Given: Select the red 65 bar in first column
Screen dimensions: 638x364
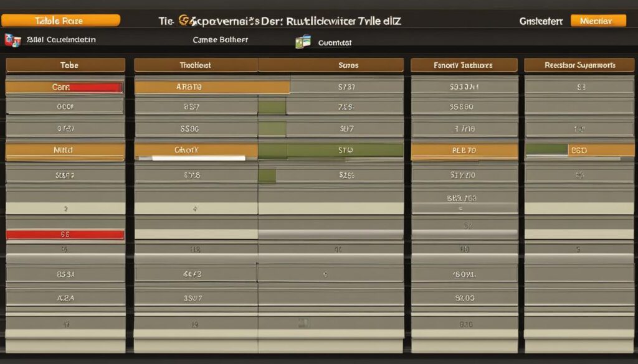Looking at the screenshot, I should pyautogui.click(x=65, y=235).
